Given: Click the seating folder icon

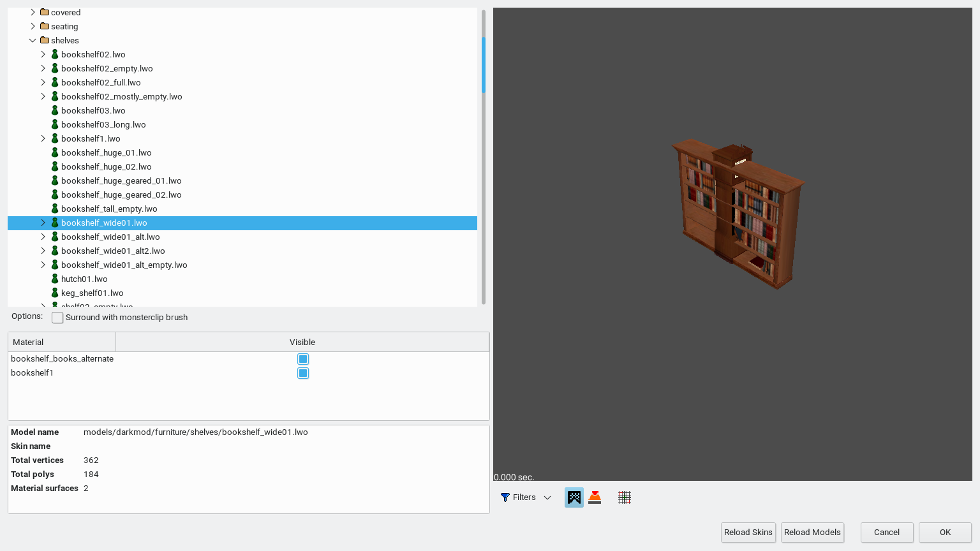Looking at the screenshot, I should tap(45, 26).
